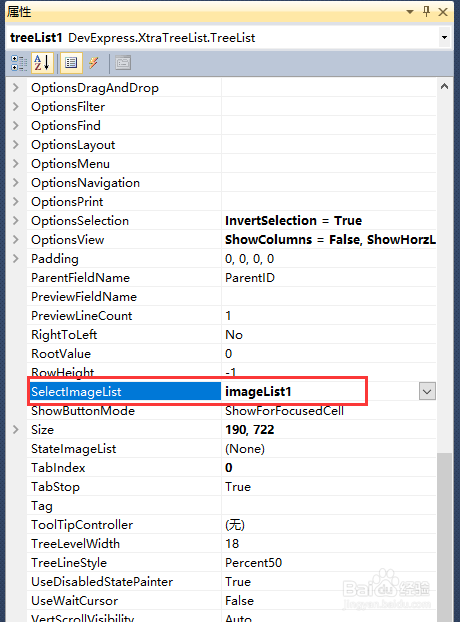
Task: Click the vertical scrollbar thumb
Action: pyautogui.click(x=445, y=537)
